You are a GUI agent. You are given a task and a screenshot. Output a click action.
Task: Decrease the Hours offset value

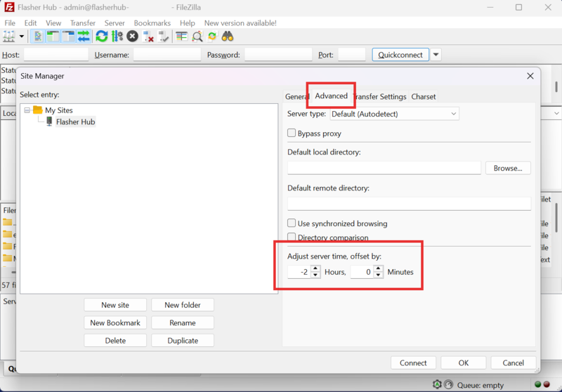click(315, 275)
